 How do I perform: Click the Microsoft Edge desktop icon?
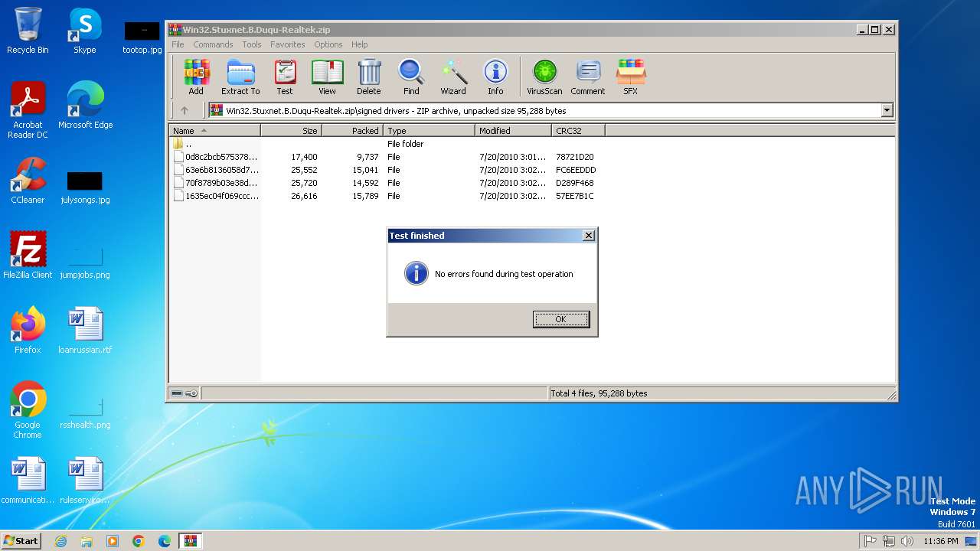85,106
